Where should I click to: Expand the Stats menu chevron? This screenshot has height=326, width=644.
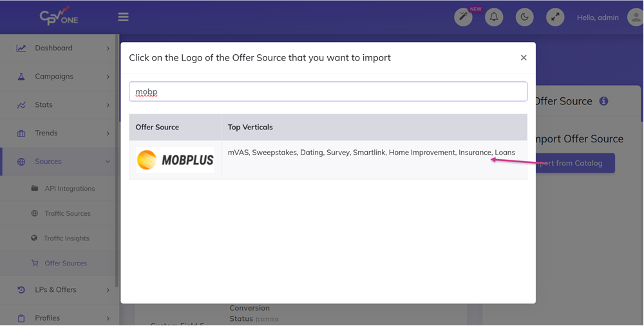[108, 105]
